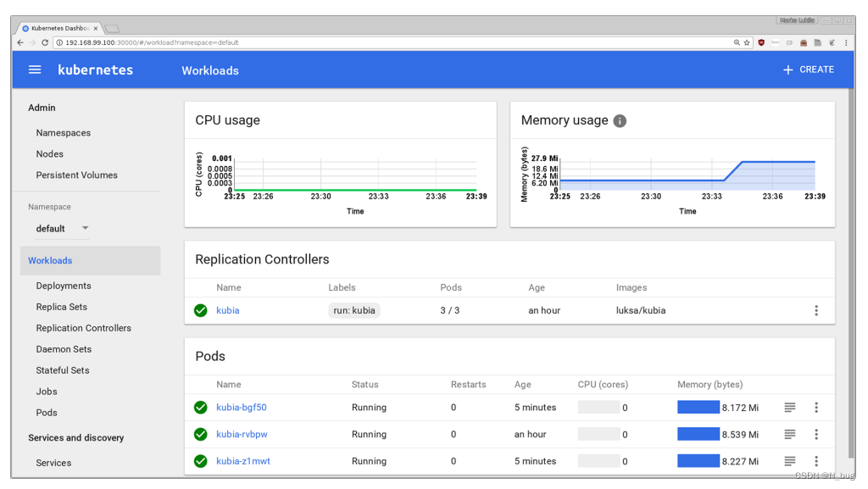
Task: View logs icon for kubia-z1mwt pod
Action: (790, 461)
